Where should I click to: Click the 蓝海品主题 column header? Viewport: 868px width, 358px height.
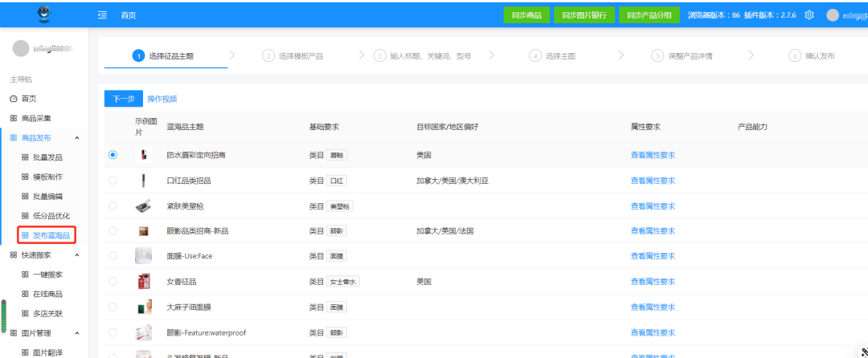click(185, 127)
